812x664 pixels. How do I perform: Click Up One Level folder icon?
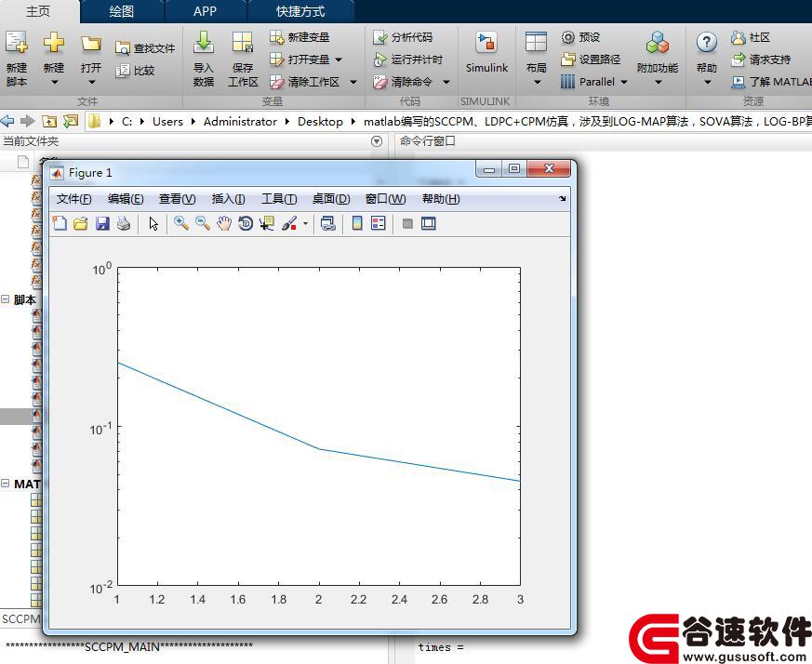point(48,121)
